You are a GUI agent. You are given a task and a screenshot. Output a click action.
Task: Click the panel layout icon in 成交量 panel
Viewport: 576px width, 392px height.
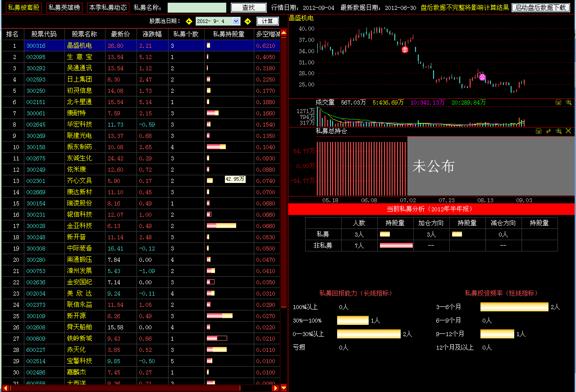tap(558, 103)
